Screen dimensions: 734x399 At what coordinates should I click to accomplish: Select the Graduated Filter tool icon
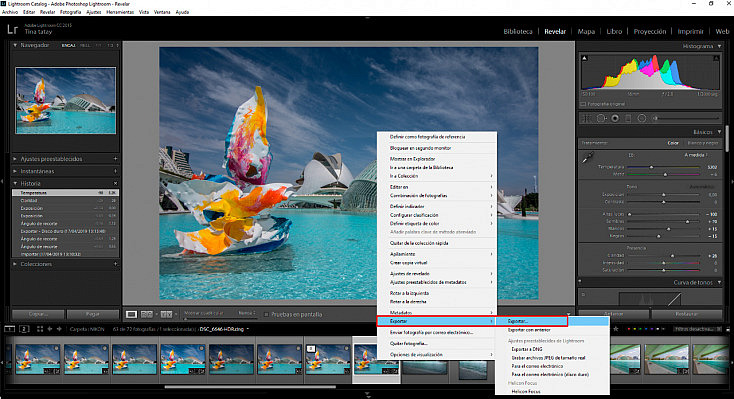tap(628, 118)
